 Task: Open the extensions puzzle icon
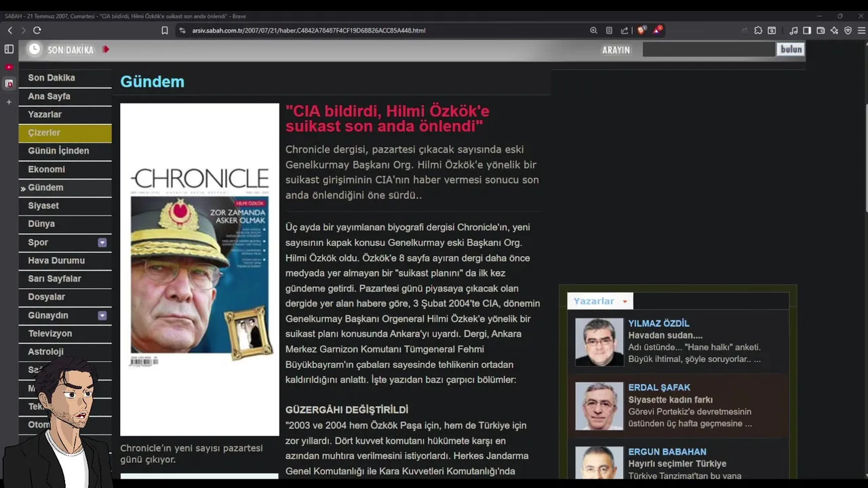click(x=758, y=30)
